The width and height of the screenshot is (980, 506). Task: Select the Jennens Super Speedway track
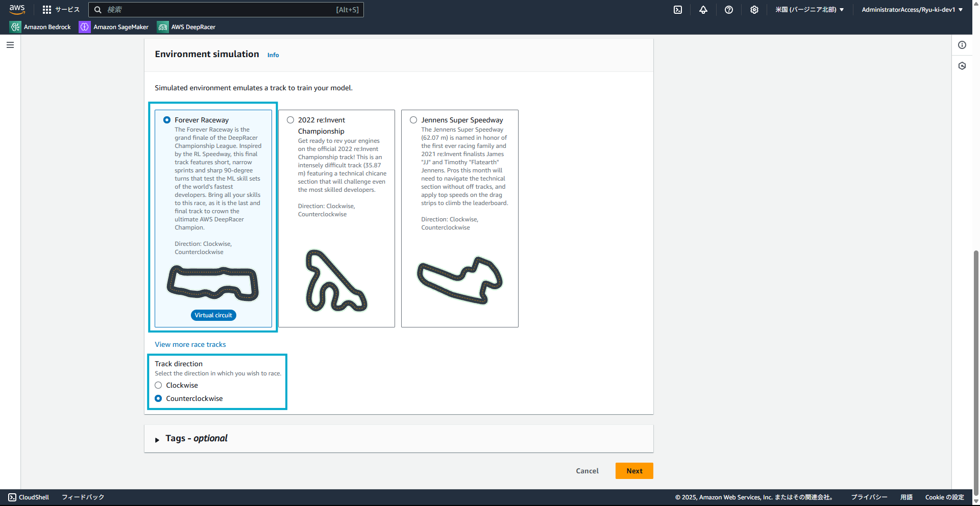tap(413, 120)
